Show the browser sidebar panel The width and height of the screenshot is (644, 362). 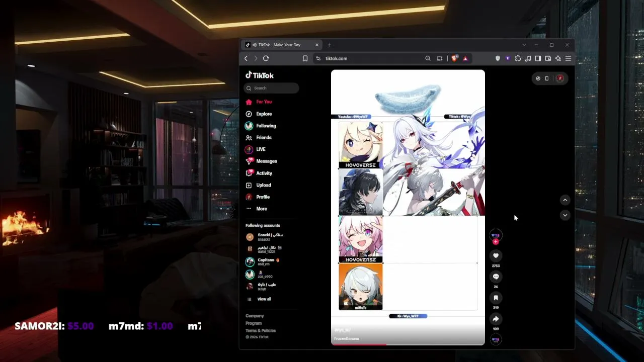tap(538, 58)
